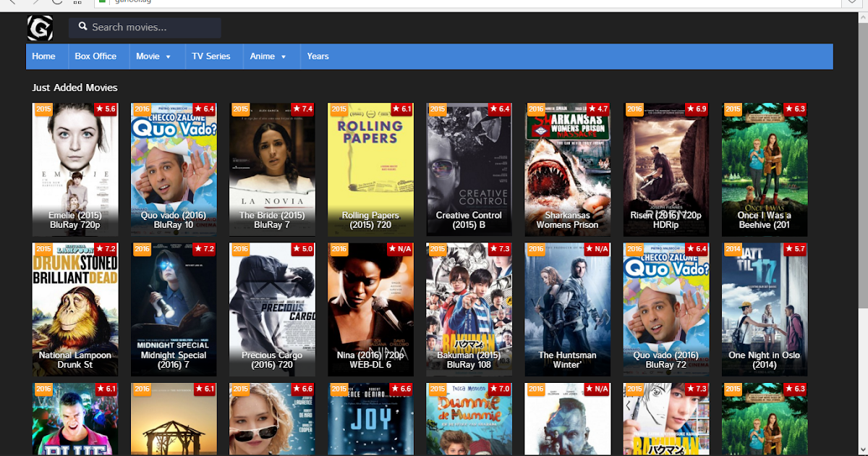The width and height of the screenshot is (868, 456).
Task: Click the search magnifier icon
Action: pyautogui.click(x=82, y=27)
